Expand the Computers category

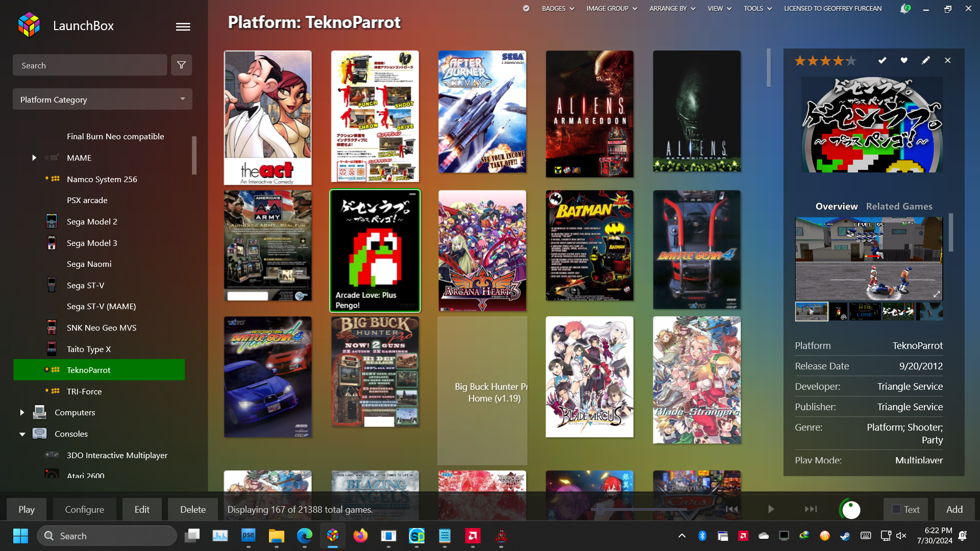pos(22,412)
